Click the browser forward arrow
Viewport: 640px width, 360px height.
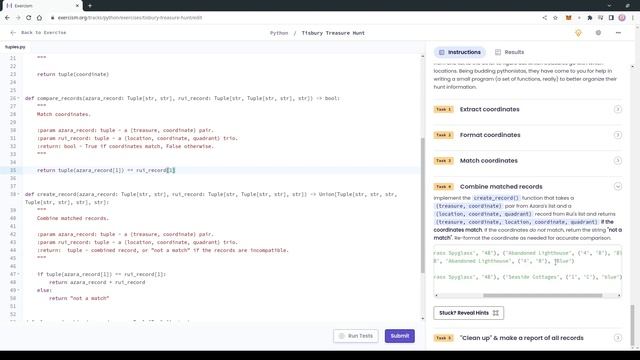click(x=18, y=18)
